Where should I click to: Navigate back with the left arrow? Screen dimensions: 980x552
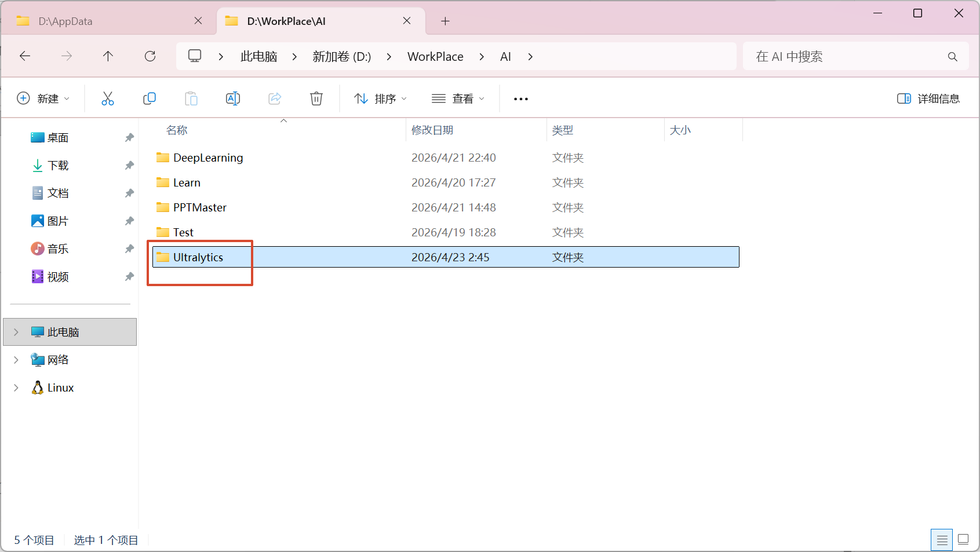25,56
